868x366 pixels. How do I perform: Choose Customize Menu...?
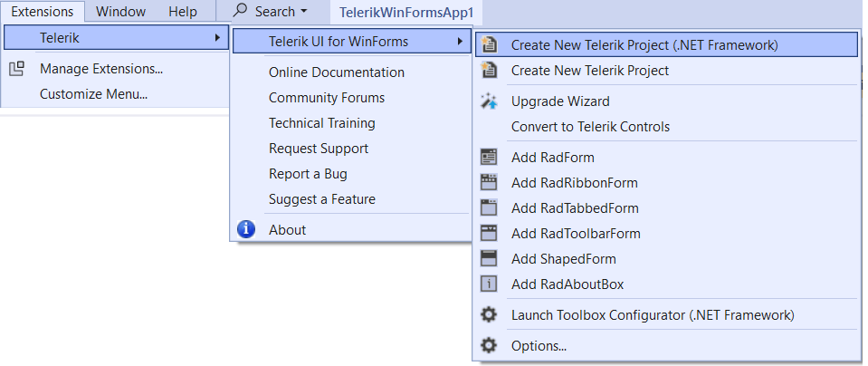(116, 94)
